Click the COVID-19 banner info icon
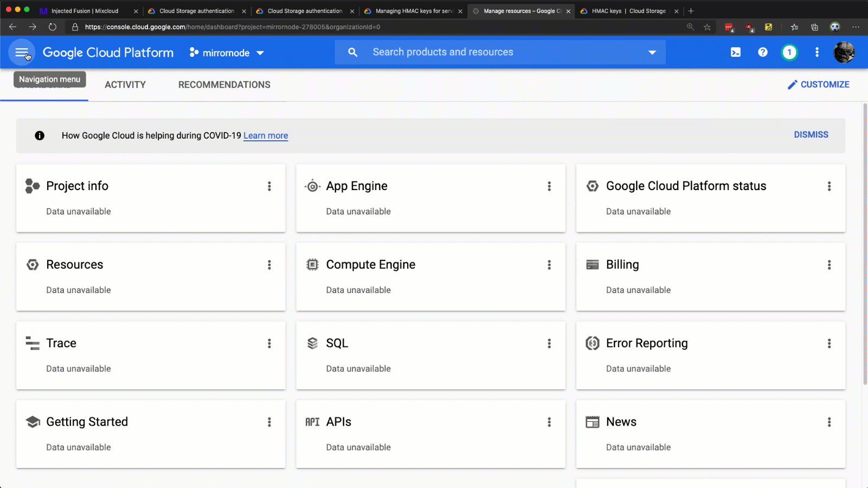This screenshot has height=488, width=868. 40,136
